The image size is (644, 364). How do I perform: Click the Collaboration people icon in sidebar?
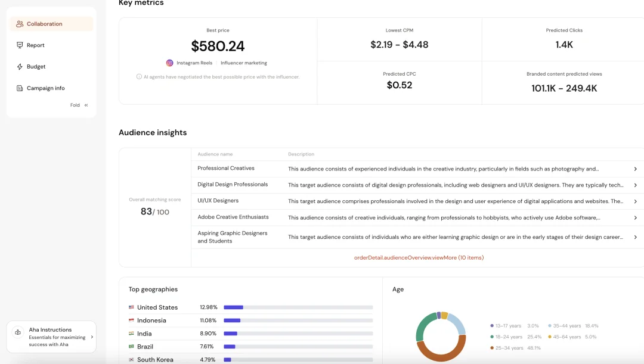[20, 24]
